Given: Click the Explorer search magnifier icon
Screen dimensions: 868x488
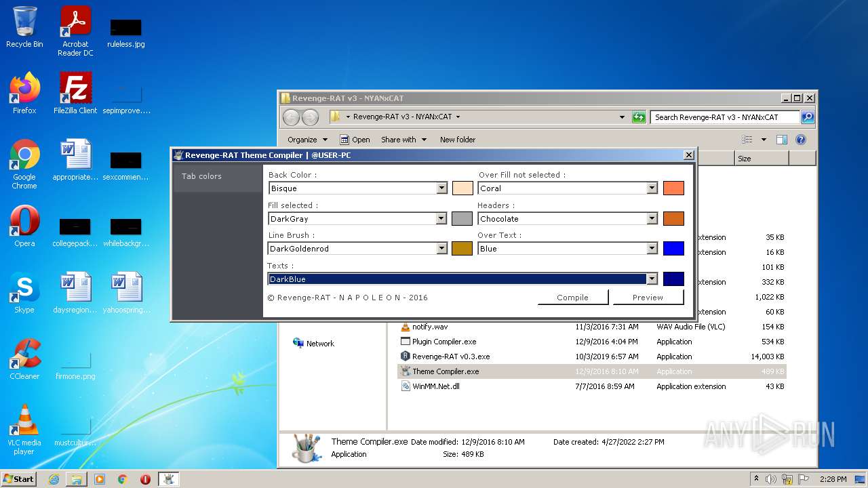Looking at the screenshot, I should click(x=807, y=117).
